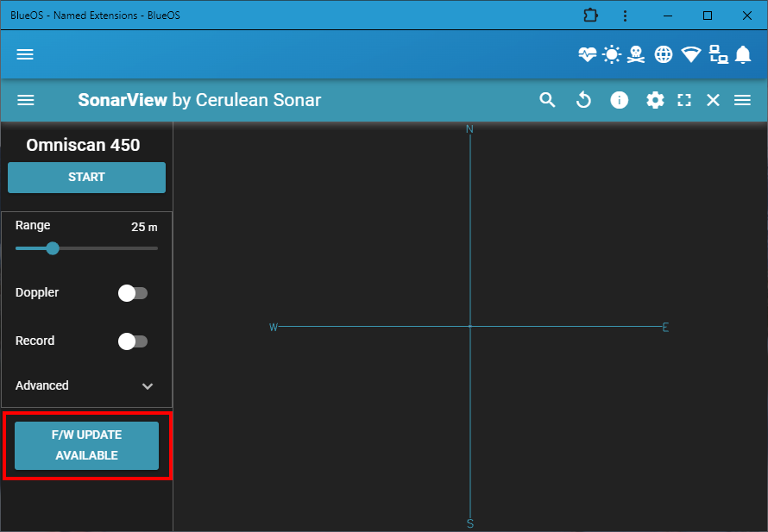768x532 pixels.
Task: Open SonarView search with magnifier icon
Action: pos(547,100)
